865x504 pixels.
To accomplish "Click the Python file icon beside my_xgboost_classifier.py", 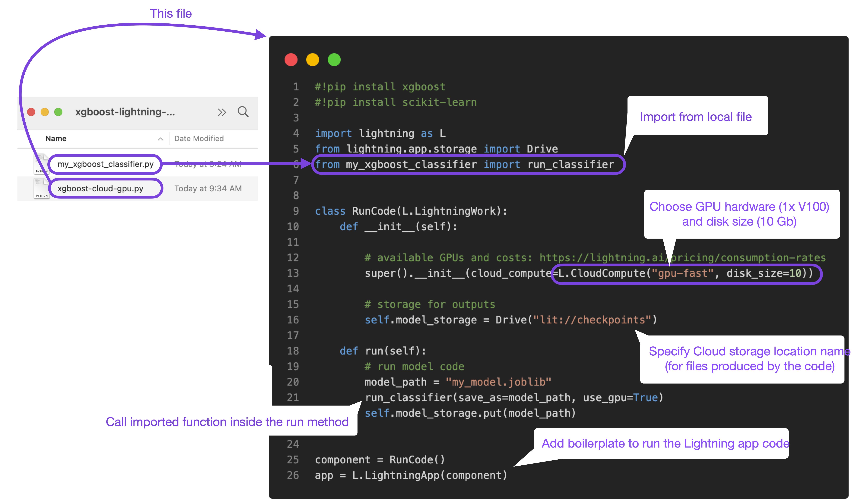I will pyautogui.click(x=42, y=164).
